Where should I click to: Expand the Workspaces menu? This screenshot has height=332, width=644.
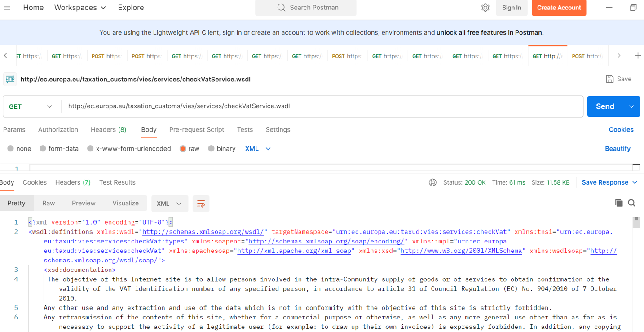80,8
